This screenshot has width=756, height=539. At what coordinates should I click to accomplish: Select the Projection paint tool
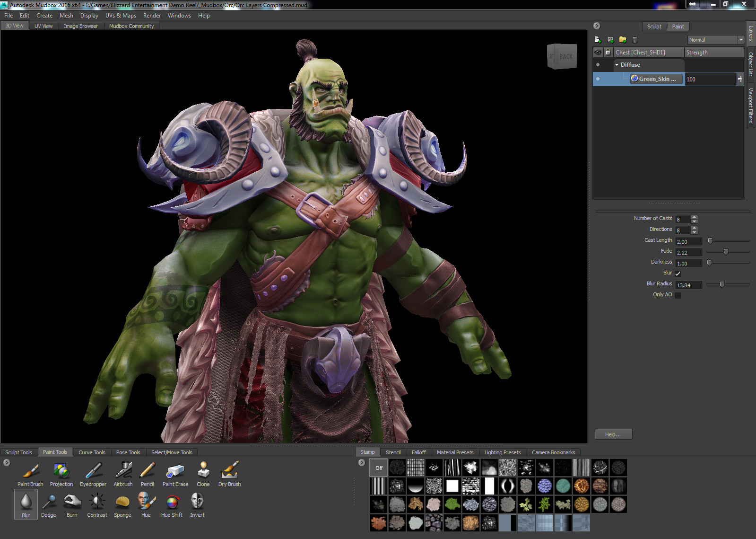(x=61, y=474)
